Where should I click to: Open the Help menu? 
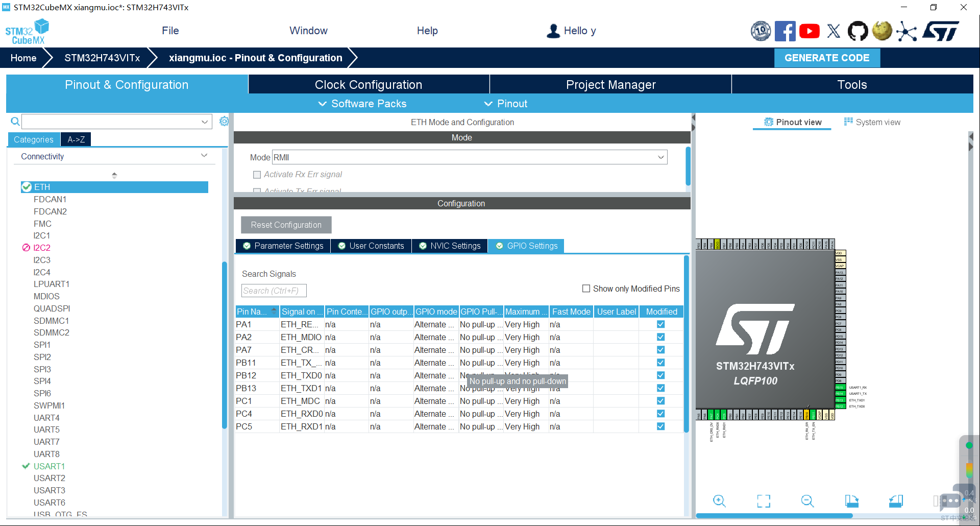coord(427,31)
